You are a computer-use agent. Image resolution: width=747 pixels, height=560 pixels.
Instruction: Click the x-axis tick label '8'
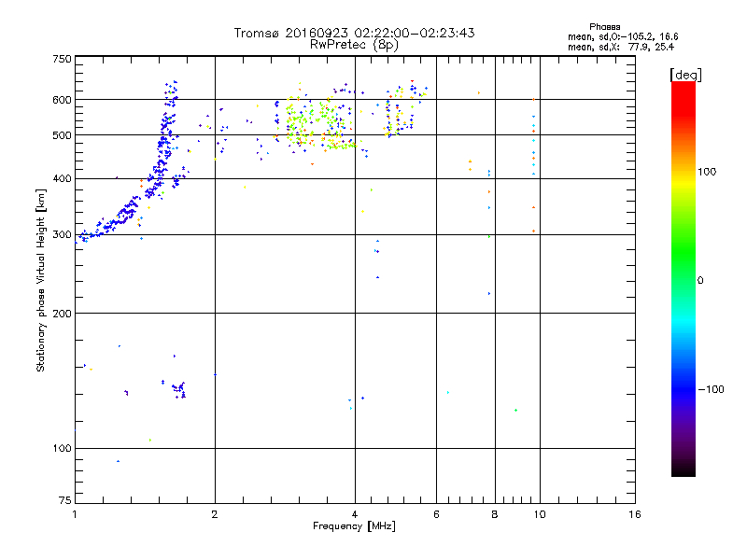[x=495, y=514]
